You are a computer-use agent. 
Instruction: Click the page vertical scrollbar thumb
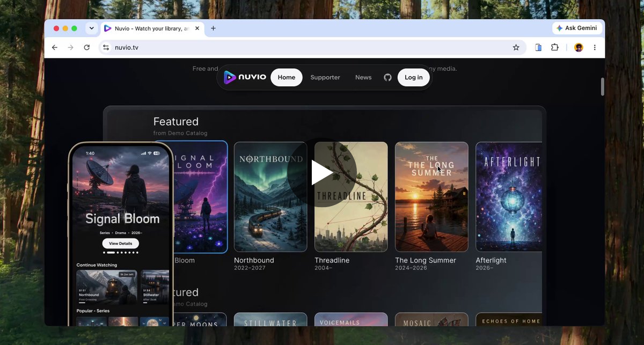click(x=603, y=86)
